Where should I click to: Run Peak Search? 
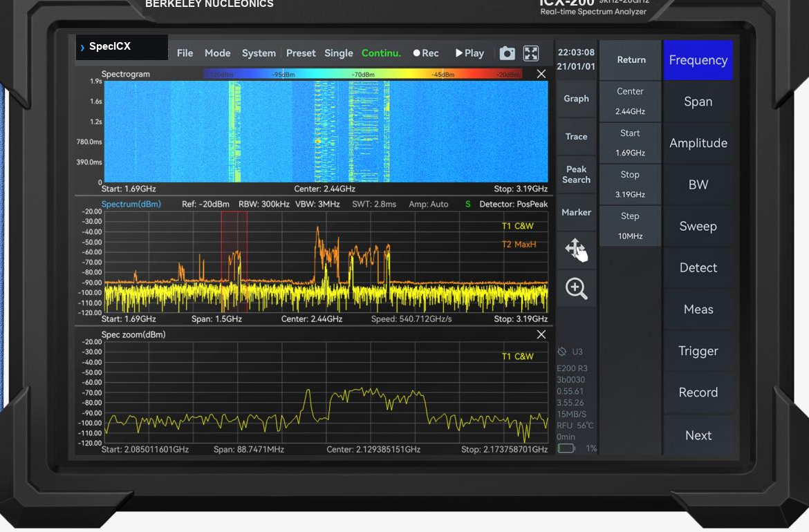576,174
